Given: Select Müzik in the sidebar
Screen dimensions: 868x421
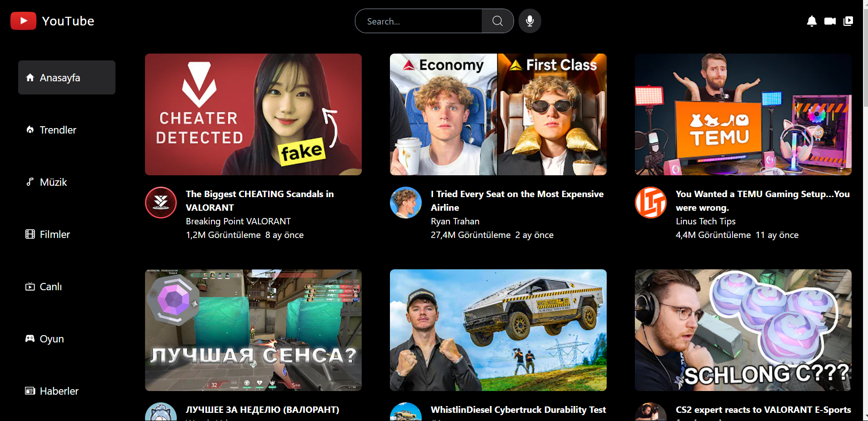Looking at the screenshot, I should [x=67, y=182].
